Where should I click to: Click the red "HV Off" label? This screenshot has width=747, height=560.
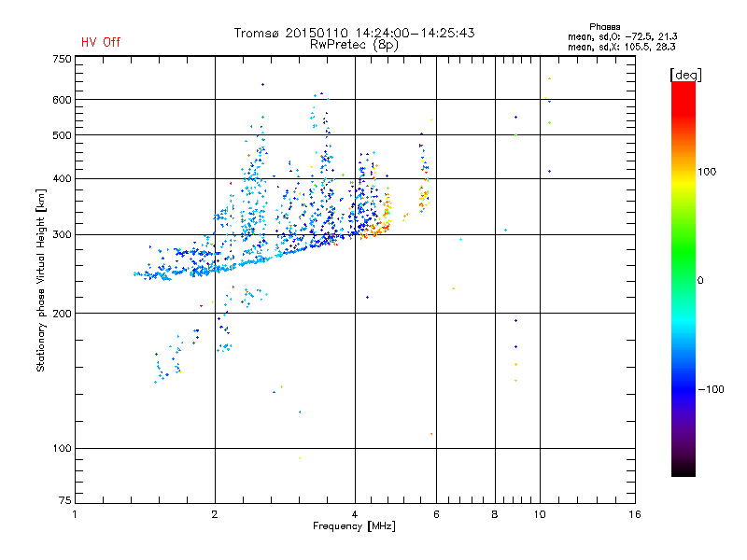point(101,42)
